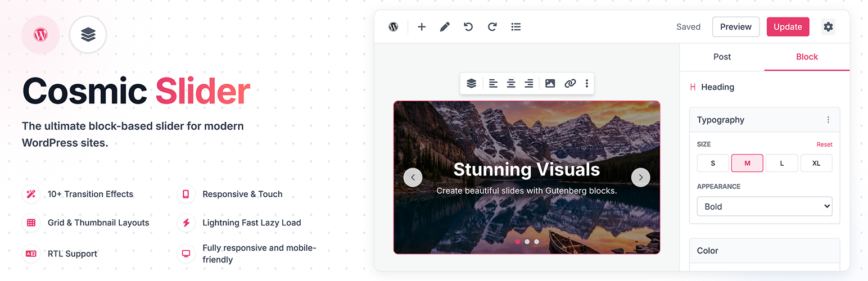Click the slider block layers icon
868x281 pixels.
pos(471,83)
